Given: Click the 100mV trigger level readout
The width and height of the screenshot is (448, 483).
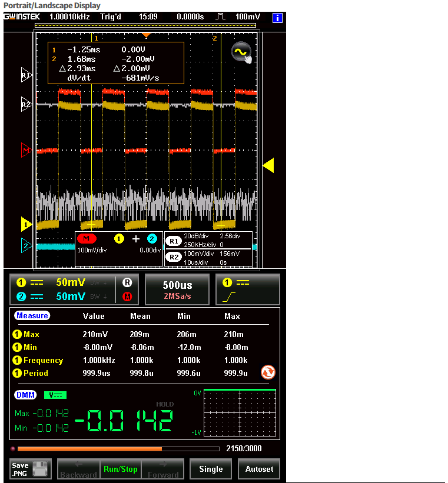Looking at the screenshot, I should click(248, 16).
